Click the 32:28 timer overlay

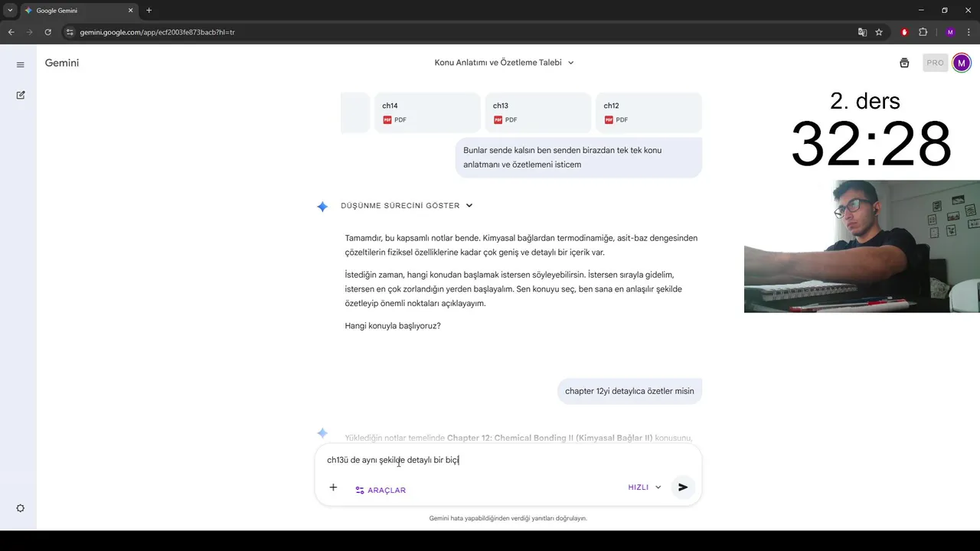pyautogui.click(x=871, y=144)
